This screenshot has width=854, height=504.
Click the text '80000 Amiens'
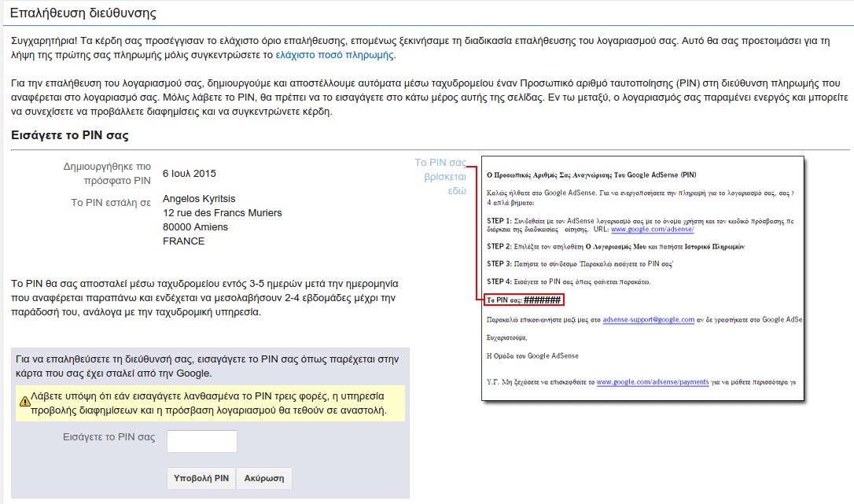click(195, 227)
